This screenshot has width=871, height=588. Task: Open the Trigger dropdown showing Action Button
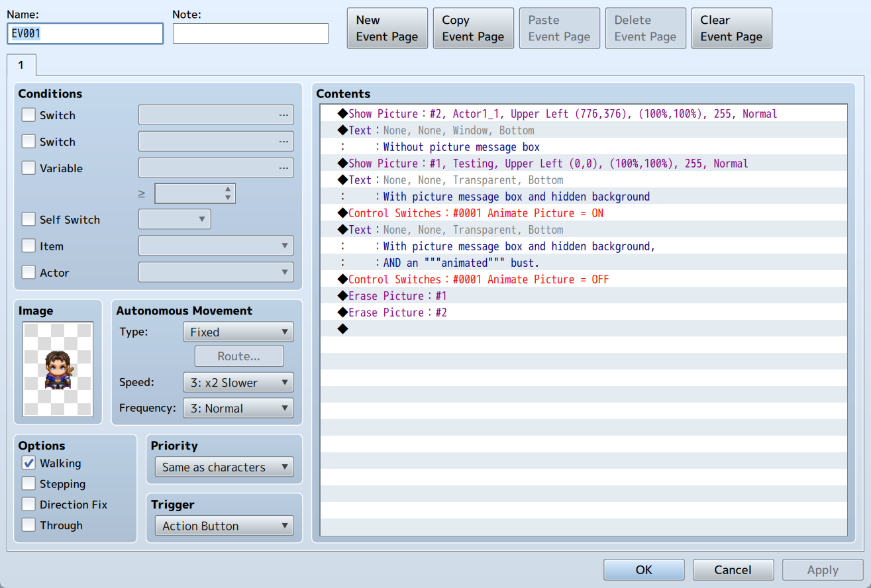[x=224, y=526]
